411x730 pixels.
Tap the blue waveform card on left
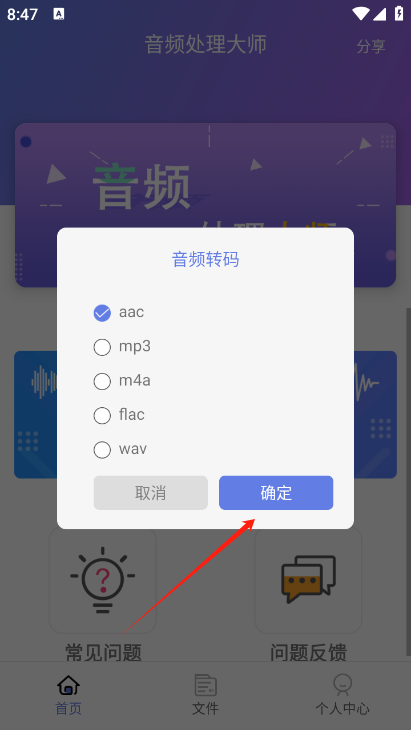coord(35,414)
